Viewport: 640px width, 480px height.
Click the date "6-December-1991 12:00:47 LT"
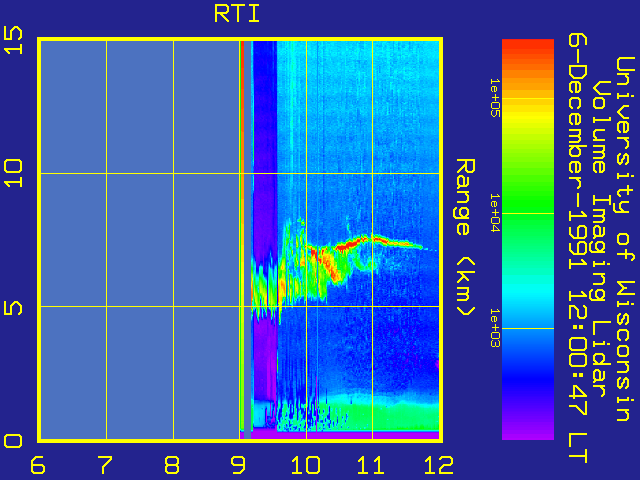(578, 248)
